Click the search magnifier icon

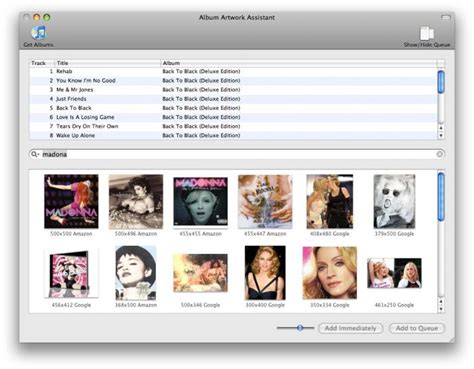coord(34,154)
